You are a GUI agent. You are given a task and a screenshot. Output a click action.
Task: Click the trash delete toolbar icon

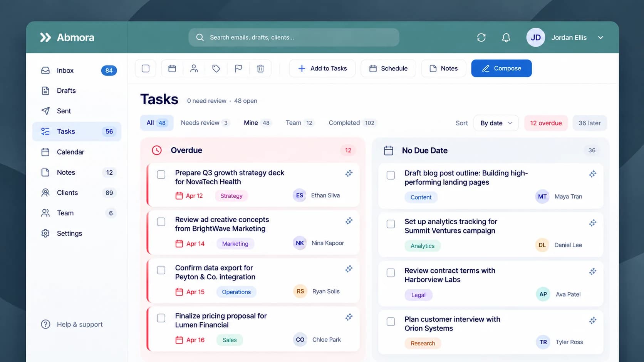(260, 68)
